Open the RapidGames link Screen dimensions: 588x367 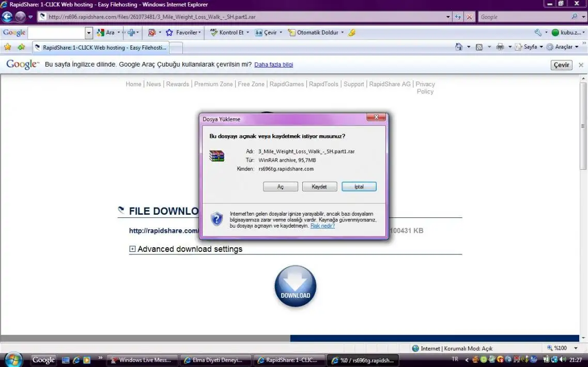tap(286, 84)
